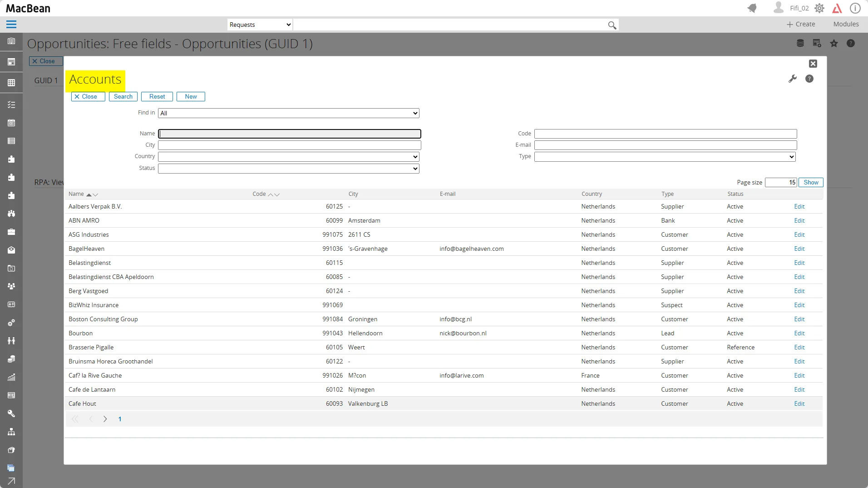Viewport: 868px width, 488px height.
Task: Click the Reset button
Action: pyautogui.click(x=157, y=96)
